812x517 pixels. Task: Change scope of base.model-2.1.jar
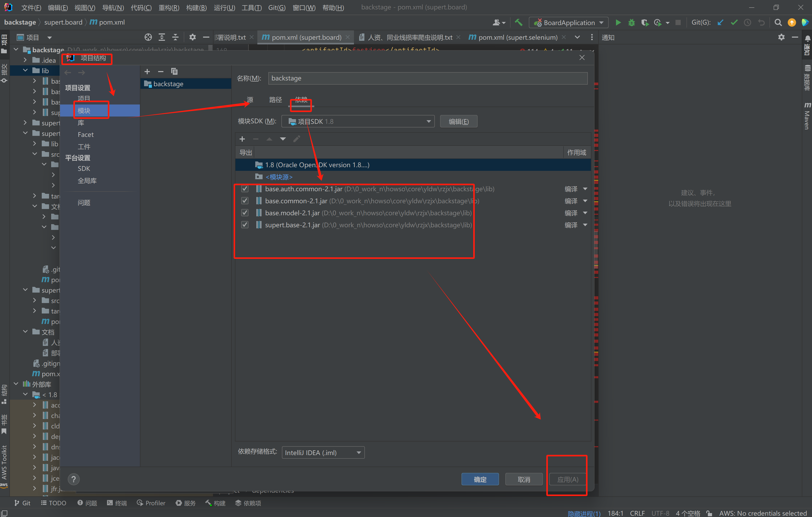pyautogui.click(x=576, y=213)
